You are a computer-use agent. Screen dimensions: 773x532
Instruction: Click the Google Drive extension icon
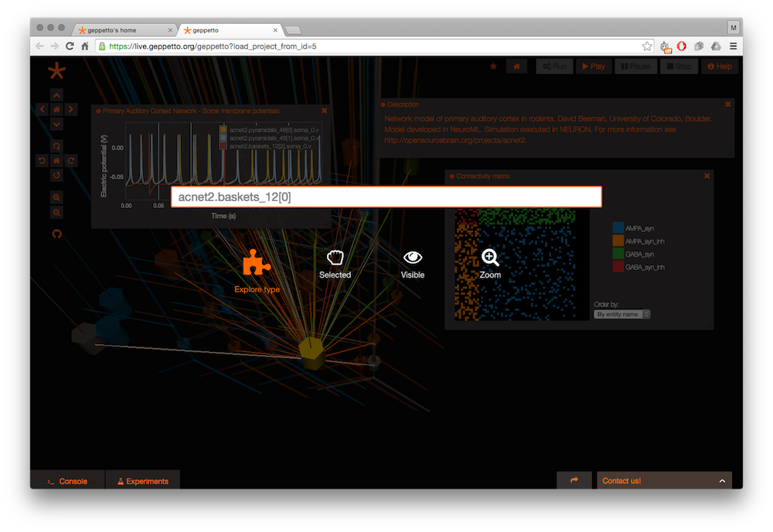716,46
